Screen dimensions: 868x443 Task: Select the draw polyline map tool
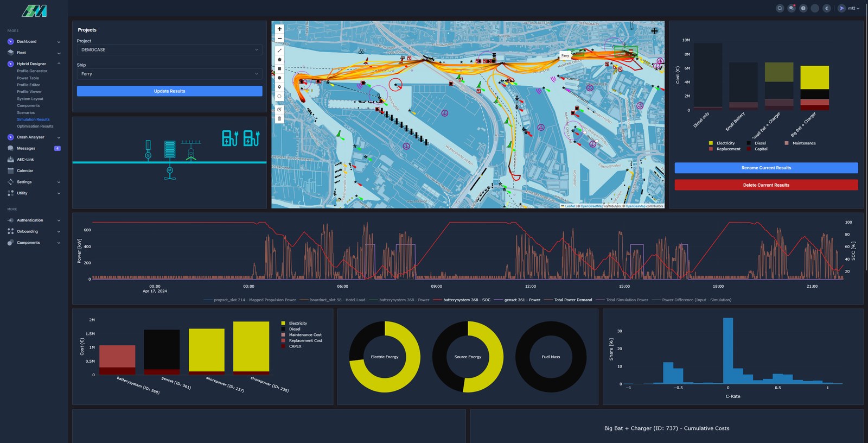pyautogui.click(x=279, y=50)
